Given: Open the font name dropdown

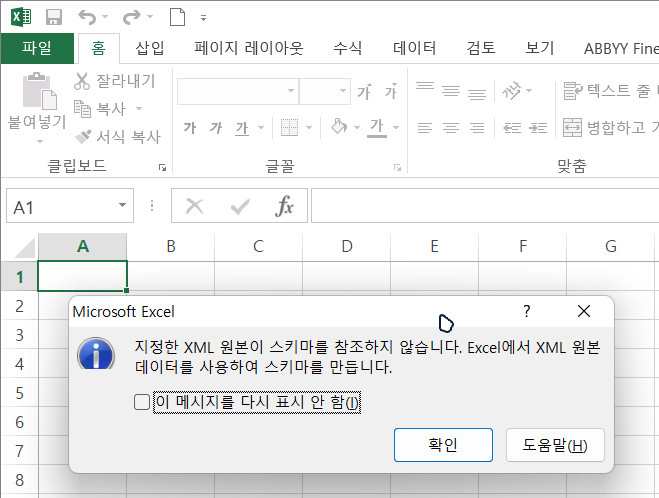Looking at the screenshot, I should tap(290, 91).
